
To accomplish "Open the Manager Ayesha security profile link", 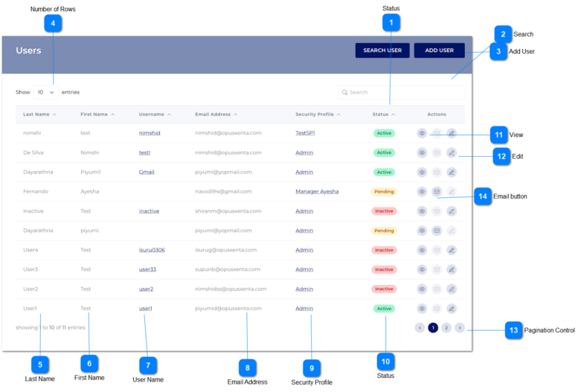I will point(317,191).
